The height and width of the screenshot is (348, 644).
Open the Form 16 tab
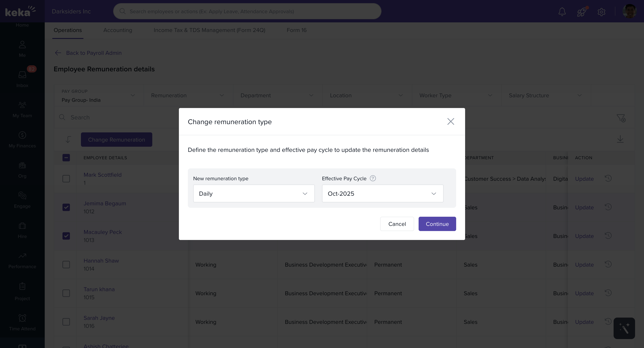point(297,30)
